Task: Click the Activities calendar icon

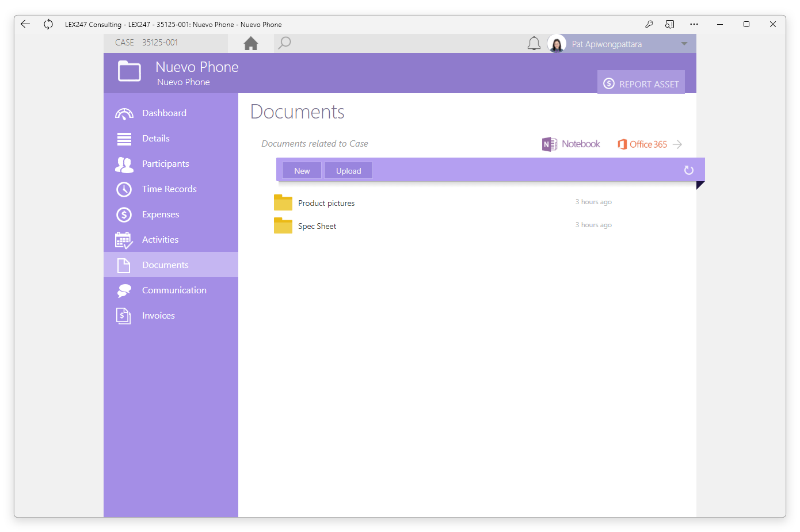Action: pyautogui.click(x=124, y=240)
